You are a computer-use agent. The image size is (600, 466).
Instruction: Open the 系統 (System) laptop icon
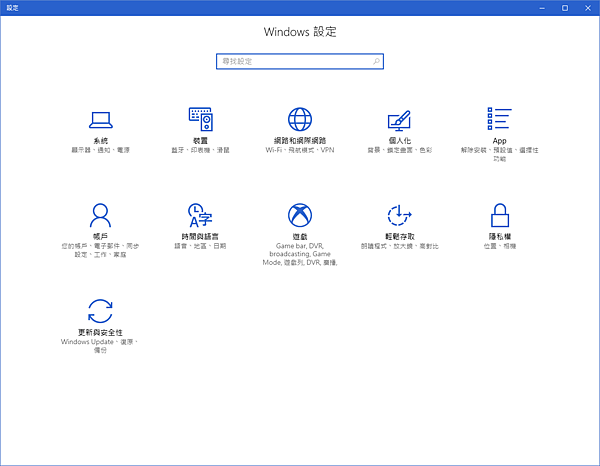101,120
